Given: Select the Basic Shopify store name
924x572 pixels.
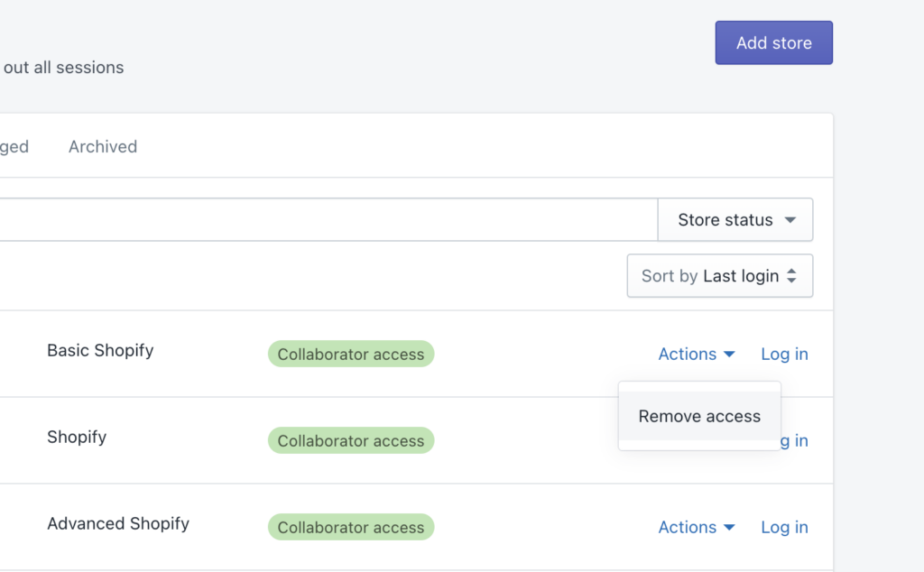Looking at the screenshot, I should (x=99, y=350).
